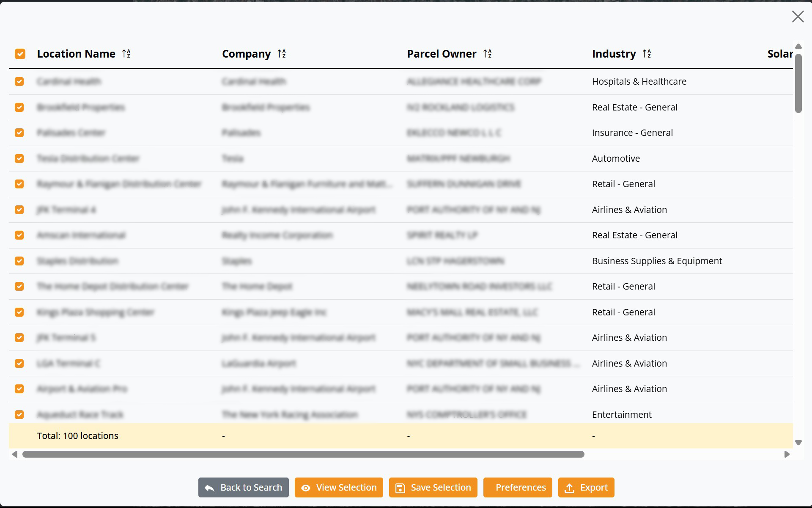812x508 pixels.
Task: Click Total: 100 locations summary text
Action: point(77,436)
